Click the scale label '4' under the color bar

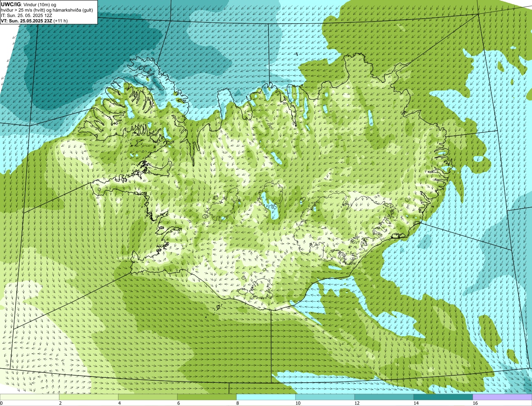click(x=119, y=403)
